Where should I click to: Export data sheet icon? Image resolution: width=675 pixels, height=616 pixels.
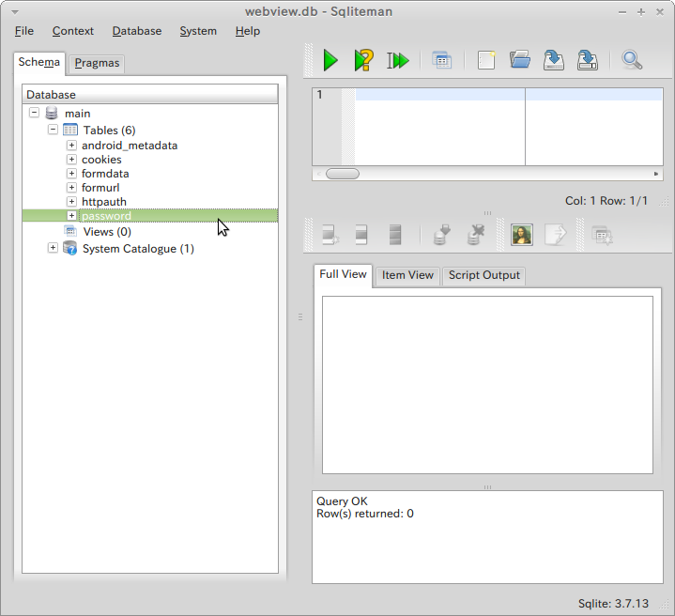click(556, 235)
